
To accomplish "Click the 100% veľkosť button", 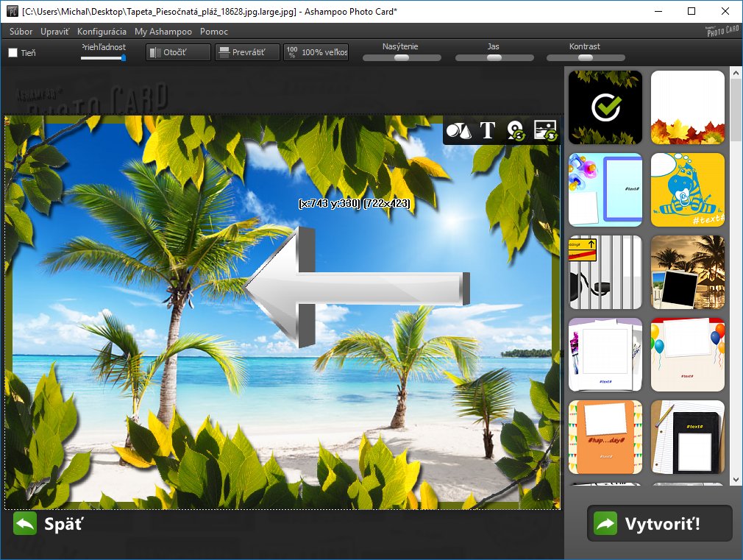I will (316, 53).
